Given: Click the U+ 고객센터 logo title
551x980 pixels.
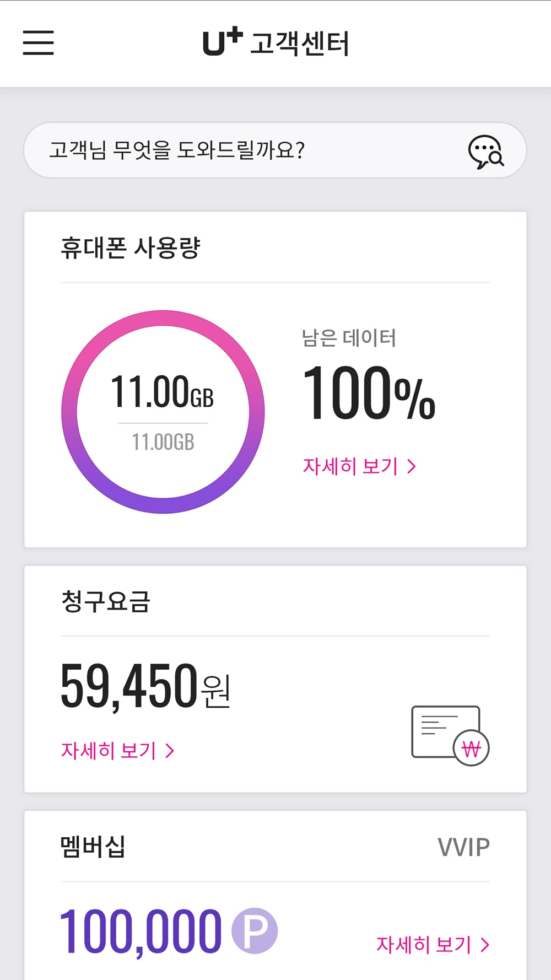Looking at the screenshot, I should tap(275, 43).
